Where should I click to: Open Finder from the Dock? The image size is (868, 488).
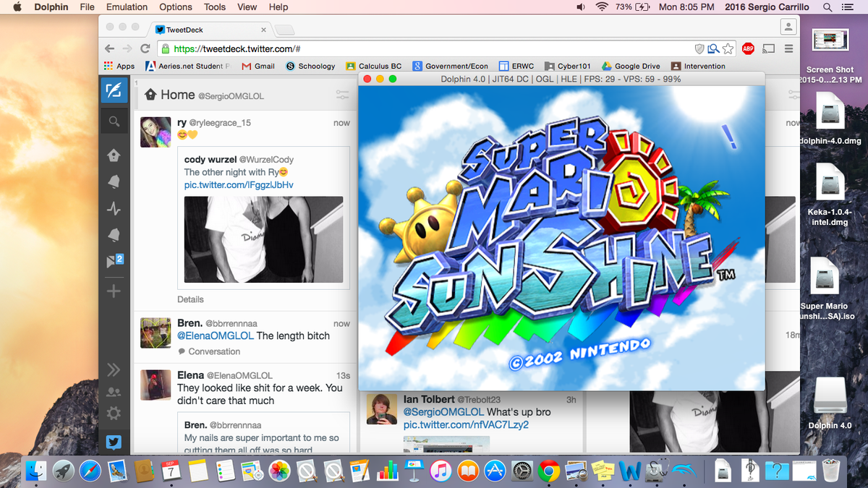pyautogui.click(x=36, y=471)
